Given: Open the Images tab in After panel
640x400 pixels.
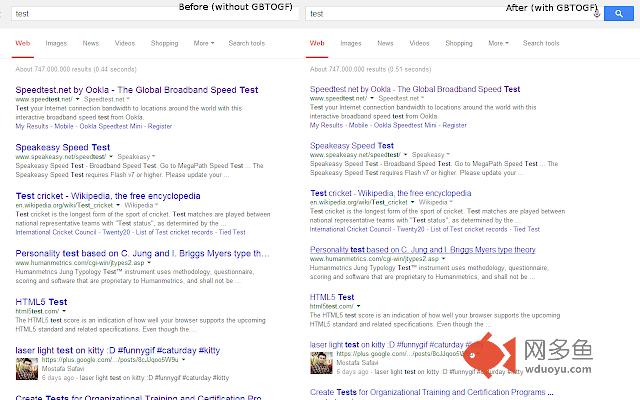Looking at the screenshot, I should (x=351, y=43).
